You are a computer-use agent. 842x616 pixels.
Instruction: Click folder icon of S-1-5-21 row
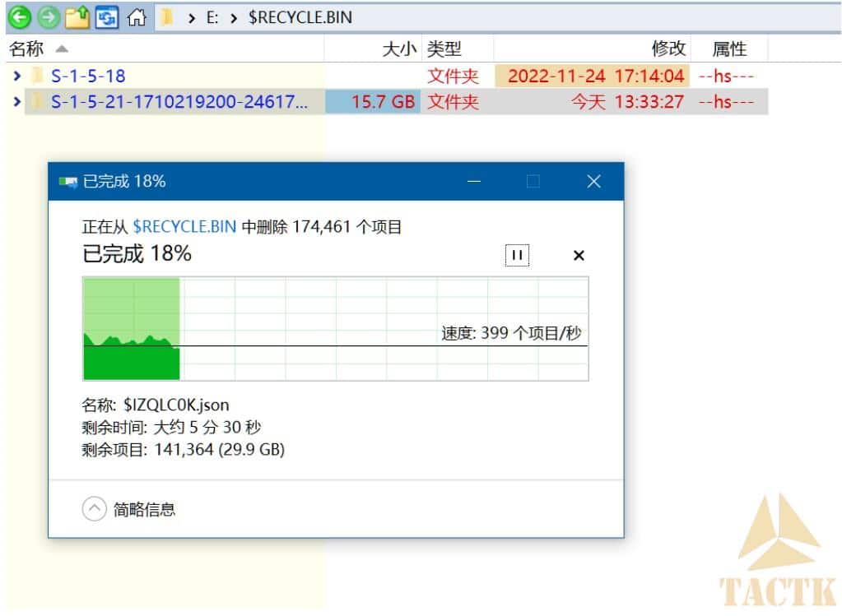(38, 101)
